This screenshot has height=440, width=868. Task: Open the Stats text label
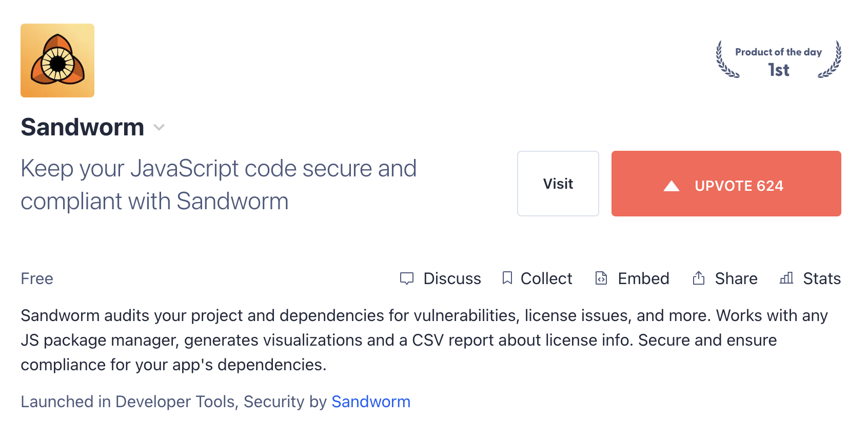[822, 278]
